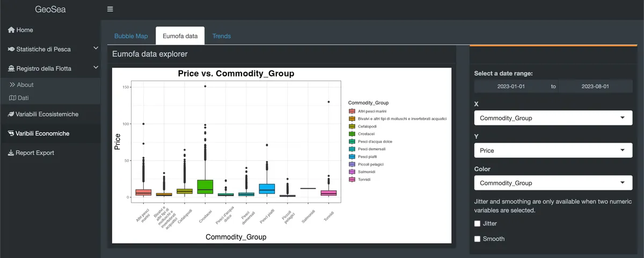This screenshot has width=644, height=258.
Task: Switch to the Trends tab
Action: click(x=222, y=36)
